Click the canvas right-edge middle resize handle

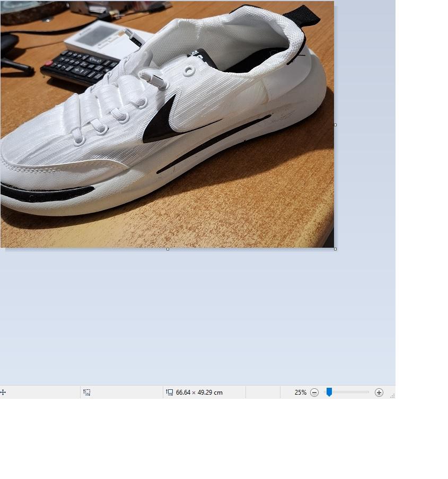point(335,125)
